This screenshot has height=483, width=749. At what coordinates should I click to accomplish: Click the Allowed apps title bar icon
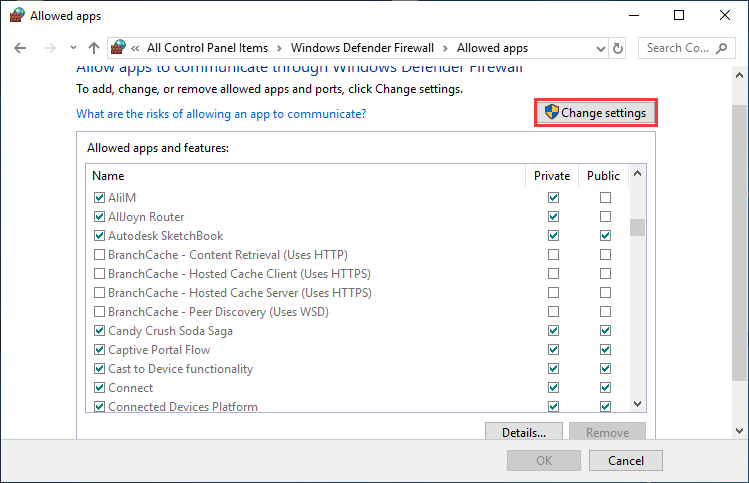click(x=17, y=15)
